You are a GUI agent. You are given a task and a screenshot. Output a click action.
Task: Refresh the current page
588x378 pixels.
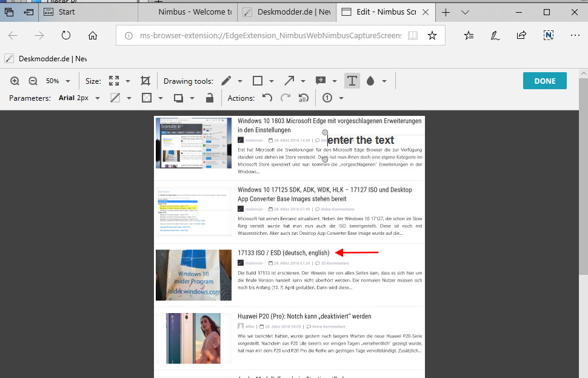(66, 35)
